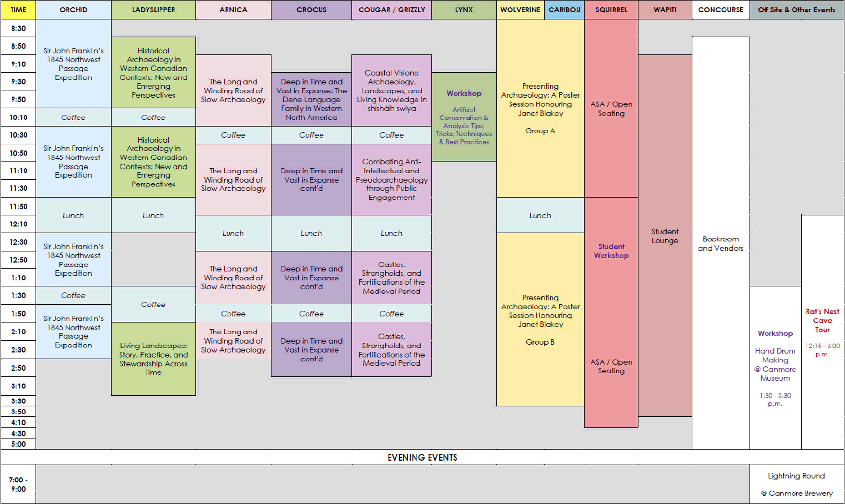The width and height of the screenshot is (845, 504).
Task: Open the Coastal Visions session block
Action: click(x=391, y=90)
